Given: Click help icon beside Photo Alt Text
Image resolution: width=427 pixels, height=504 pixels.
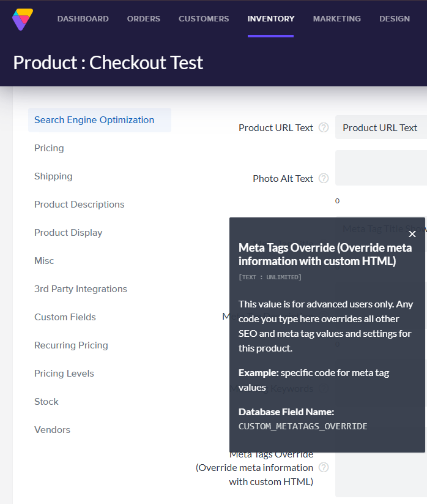Looking at the screenshot, I should pyautogui.click(x=324, y=179).
